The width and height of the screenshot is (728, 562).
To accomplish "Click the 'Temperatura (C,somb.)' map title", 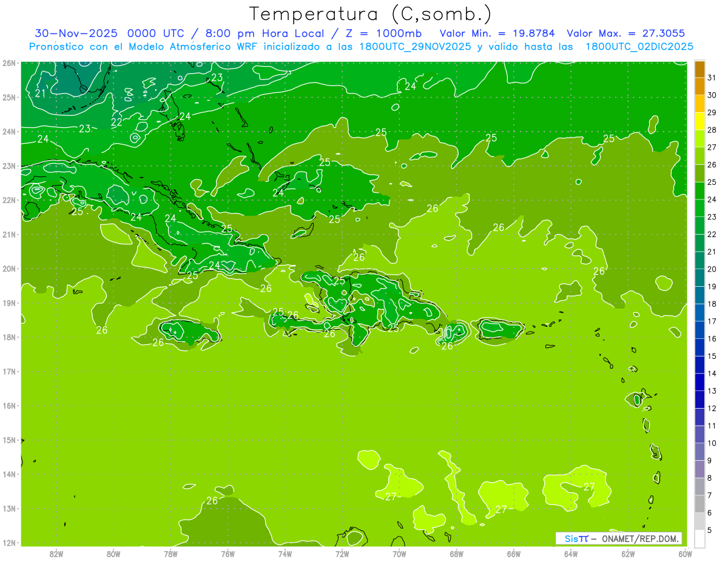I will 371,14.
